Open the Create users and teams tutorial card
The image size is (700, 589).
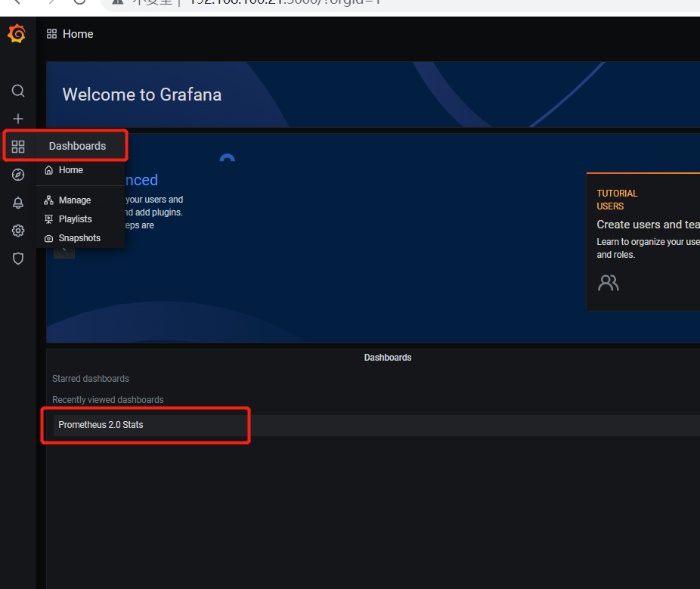coord(643,242)
